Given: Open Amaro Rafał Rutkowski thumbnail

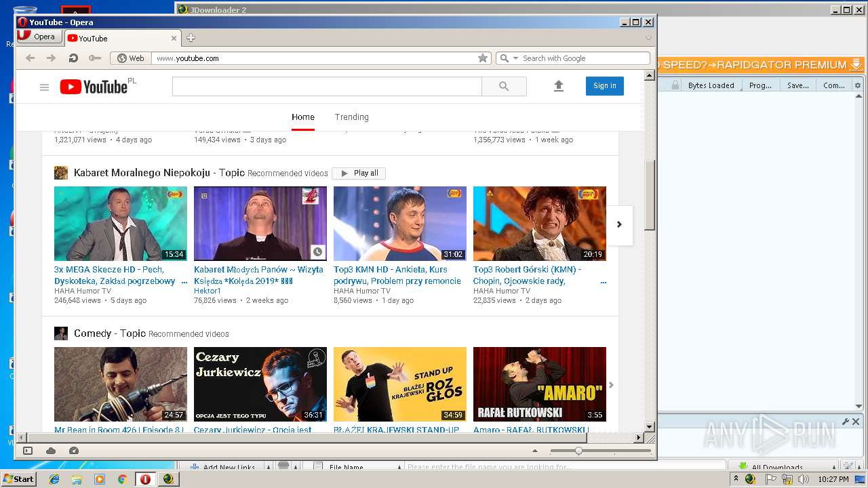Looking at the screenshot, I should pyautogui.click(x=540, y=384).
